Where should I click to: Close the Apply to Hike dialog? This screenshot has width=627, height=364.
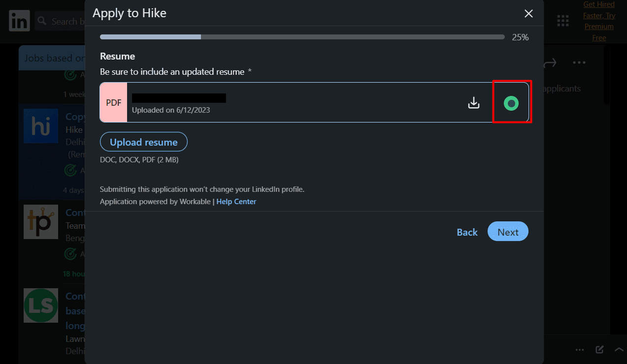(528, 14)
